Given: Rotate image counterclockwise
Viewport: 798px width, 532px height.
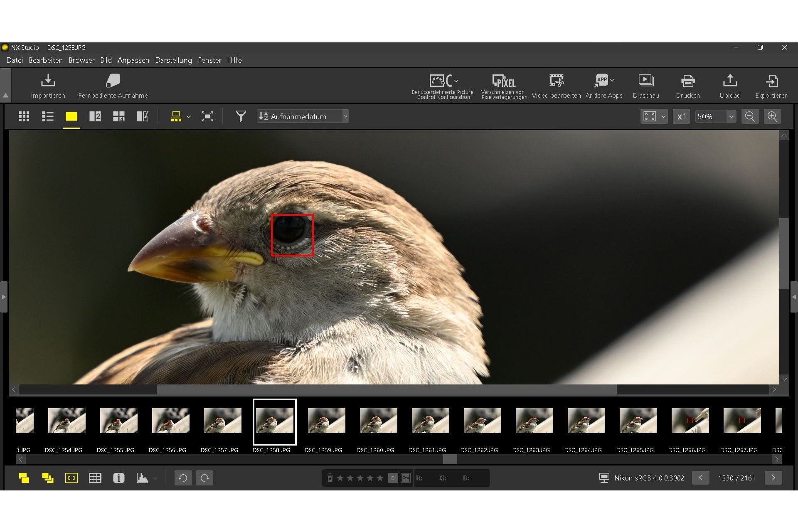Looking at the screenshot, I should 183,478.
